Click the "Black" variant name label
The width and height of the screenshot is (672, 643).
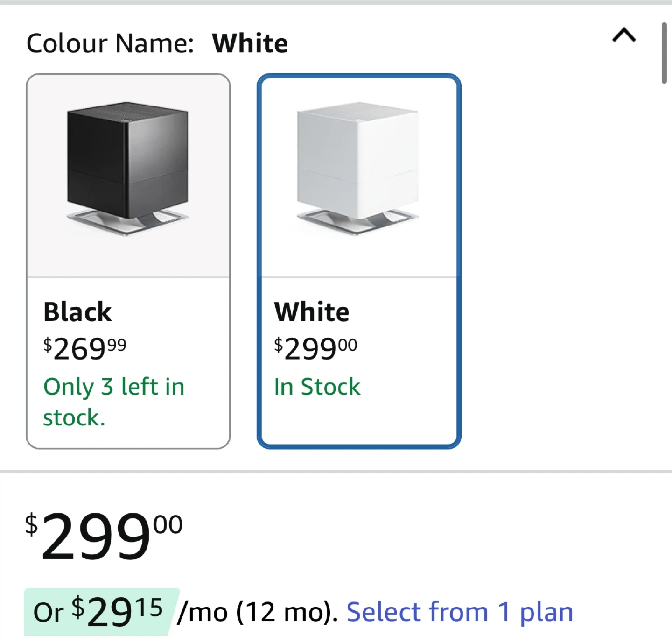pyautogui.click(x=77, y=312)
